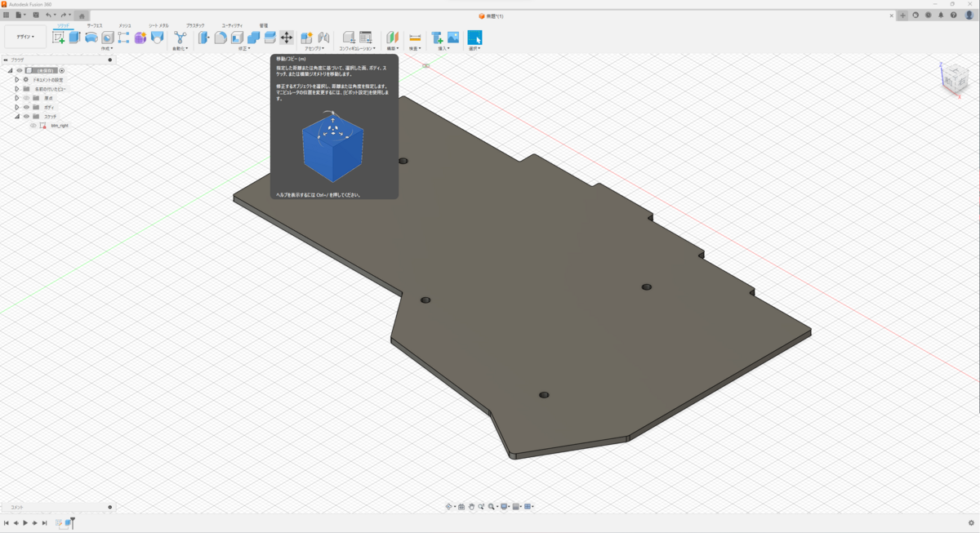Toggle visibility of the 原点 folder
980x533 pixels.
pyautogui.click(x=26, y=98)
